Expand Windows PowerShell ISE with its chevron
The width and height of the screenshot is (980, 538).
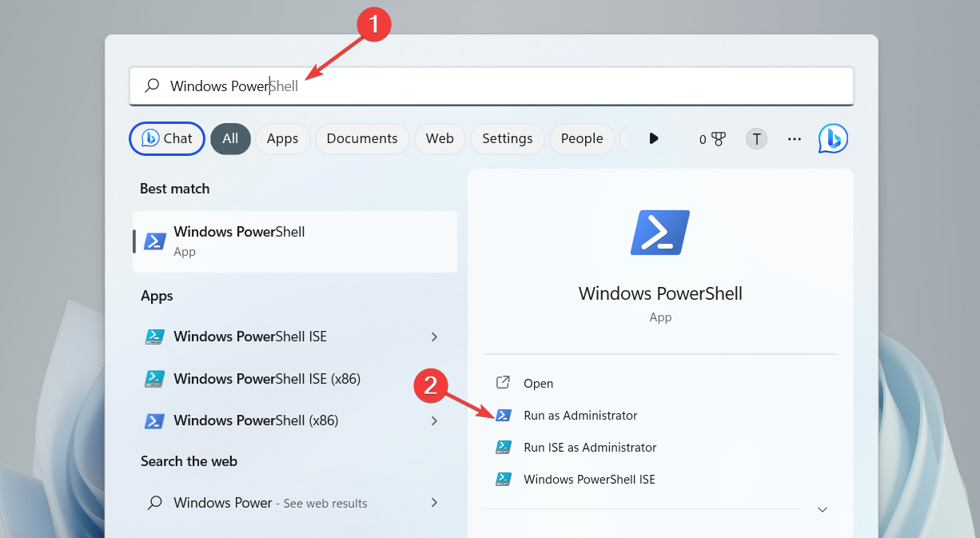[434, 337]
